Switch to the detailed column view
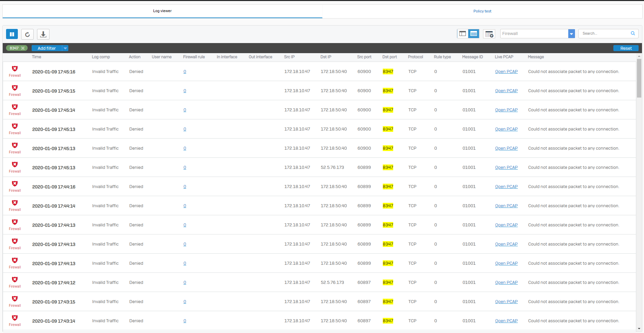 click(x=473, y=34)
